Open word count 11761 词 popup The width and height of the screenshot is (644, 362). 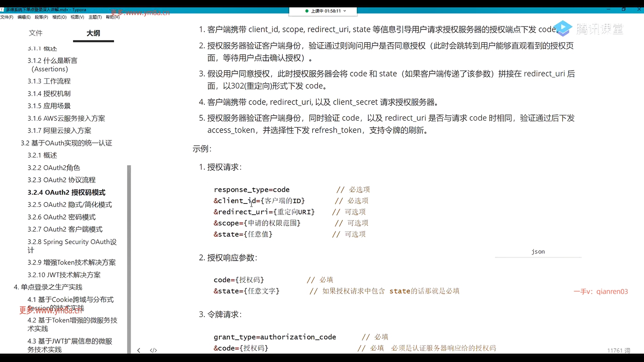tap(618, 350)
